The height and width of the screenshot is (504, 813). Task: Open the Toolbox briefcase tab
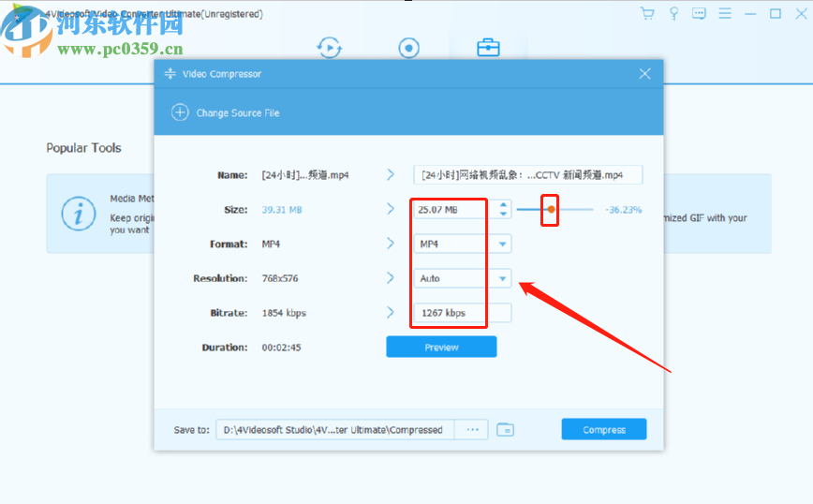[488, 48]
